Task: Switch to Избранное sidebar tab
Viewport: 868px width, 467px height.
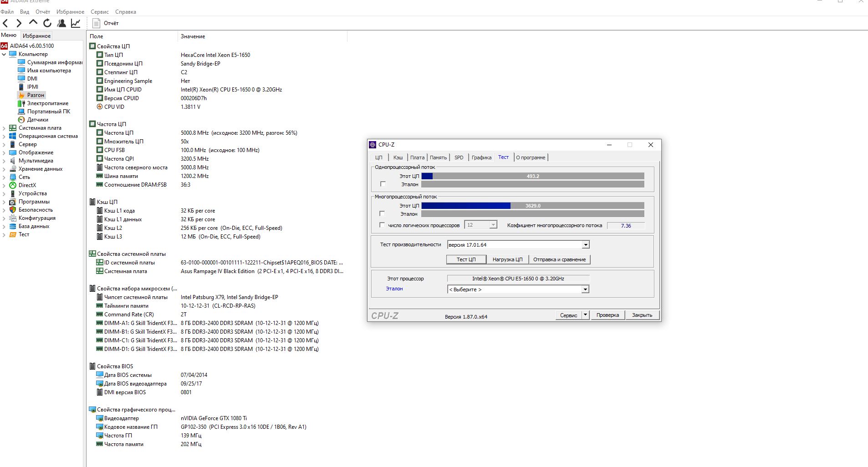Action: [x=36, y=36]
